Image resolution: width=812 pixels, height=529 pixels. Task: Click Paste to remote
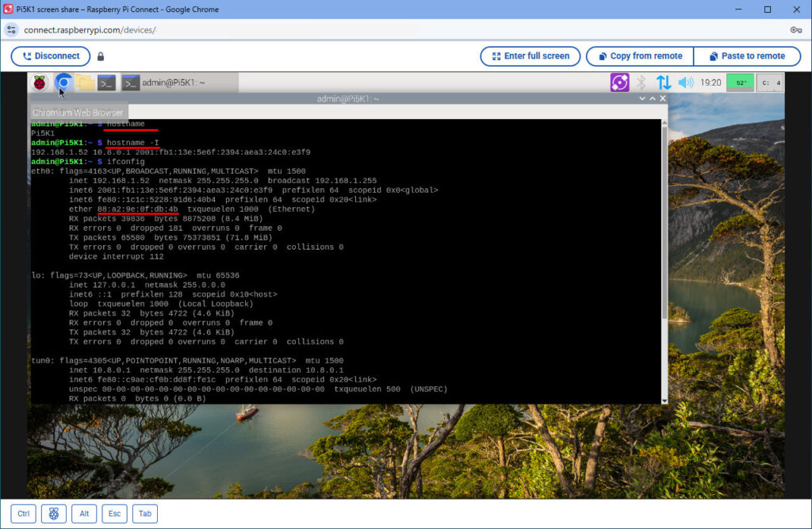(x=747, y=56)
